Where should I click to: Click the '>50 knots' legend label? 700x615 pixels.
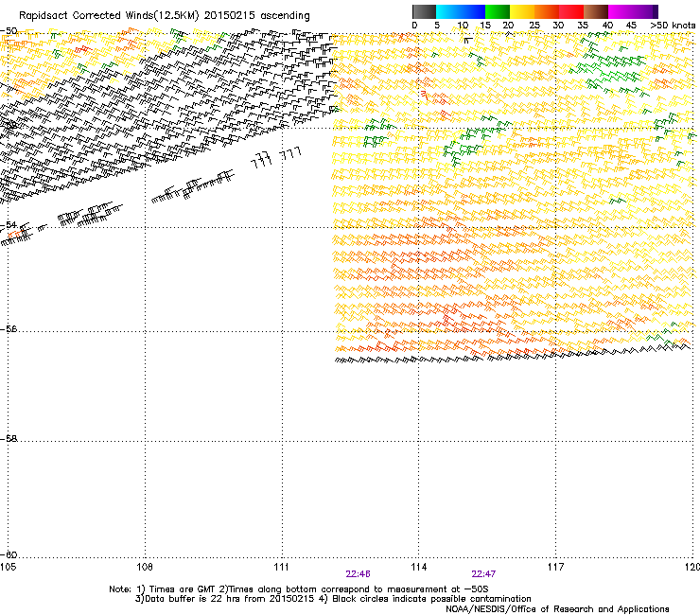click(x=673, y=26)
